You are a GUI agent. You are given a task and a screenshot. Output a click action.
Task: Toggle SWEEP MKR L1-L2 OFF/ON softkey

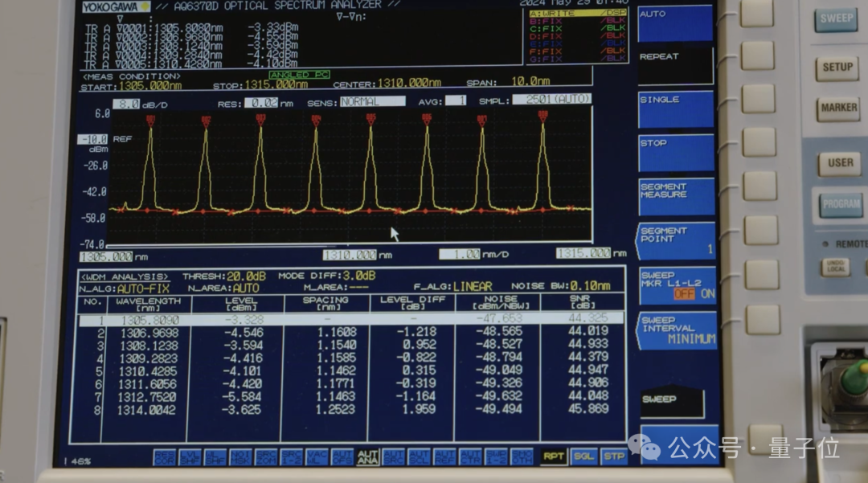tap(676, 286)
